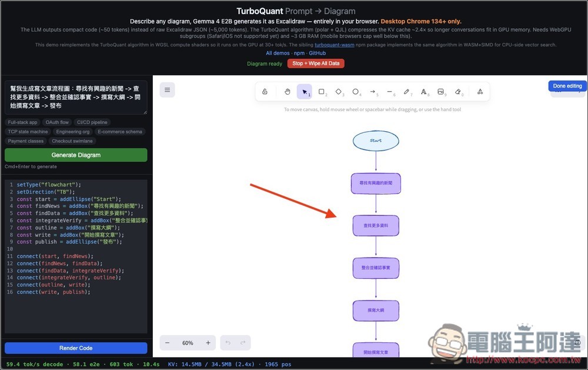The height and width of the screenshot is (370, 588).
Task: Select the Diamond shape tool
Action: pos(339,92)
